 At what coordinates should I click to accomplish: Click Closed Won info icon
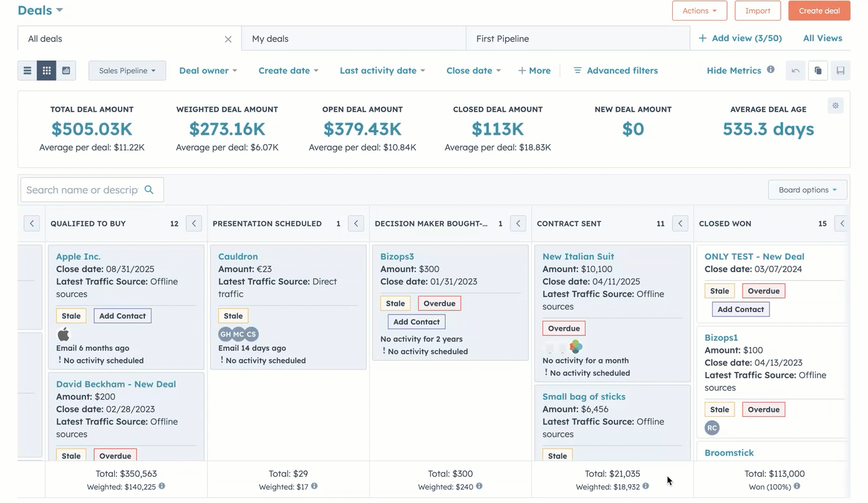click(797, 486)
